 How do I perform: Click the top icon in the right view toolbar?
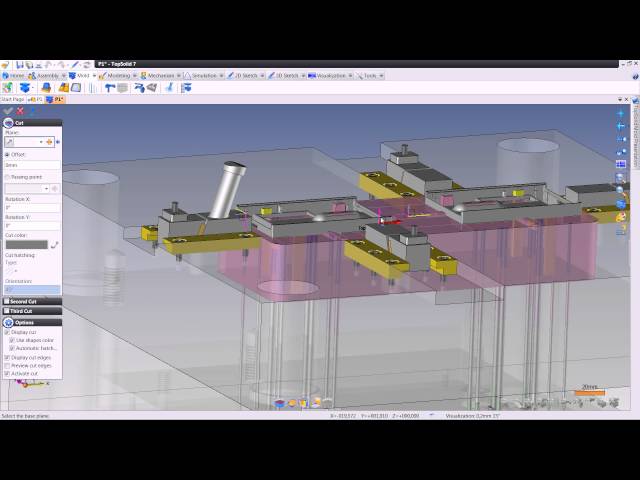tap(621, 114)
